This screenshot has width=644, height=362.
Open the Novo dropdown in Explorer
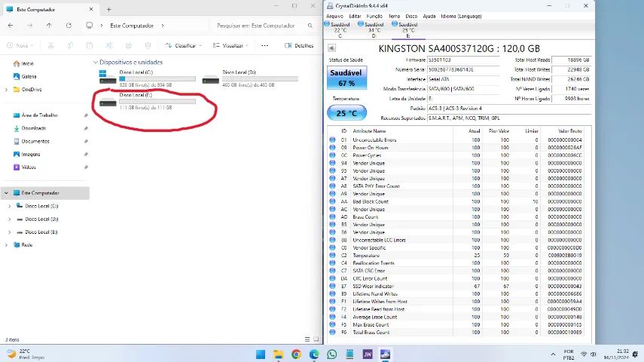[20, 45]
